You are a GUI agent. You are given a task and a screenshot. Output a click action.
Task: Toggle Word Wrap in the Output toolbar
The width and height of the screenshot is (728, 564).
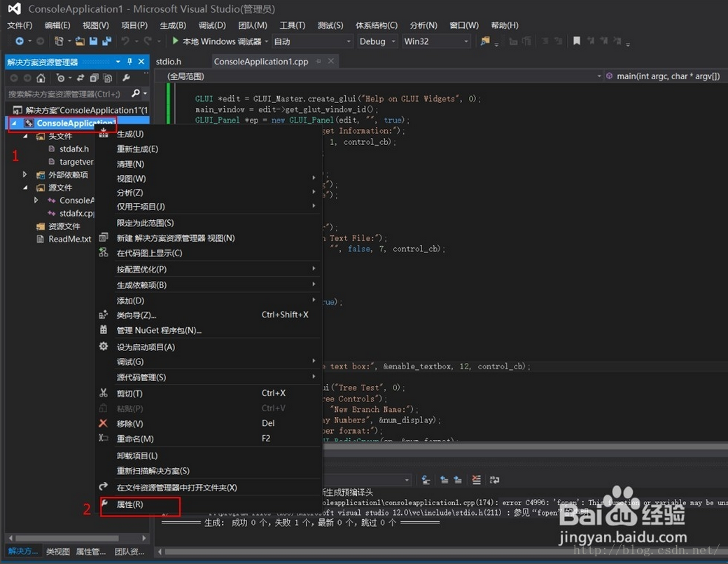tap(494, 480)
